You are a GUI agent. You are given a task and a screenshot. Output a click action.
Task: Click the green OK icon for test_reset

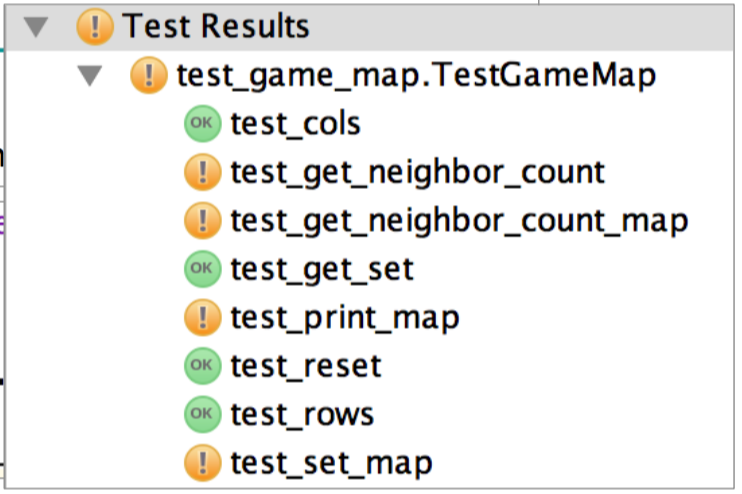click(203, 365)
